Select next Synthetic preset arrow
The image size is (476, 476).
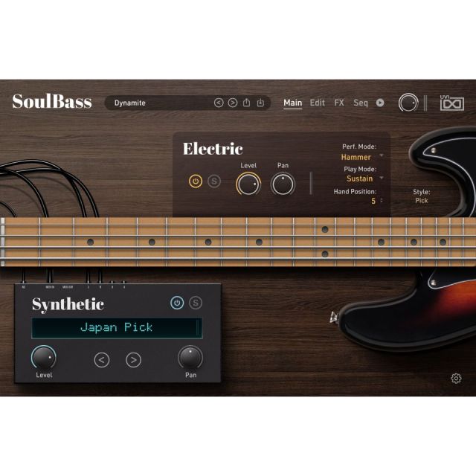click(133, 360)
